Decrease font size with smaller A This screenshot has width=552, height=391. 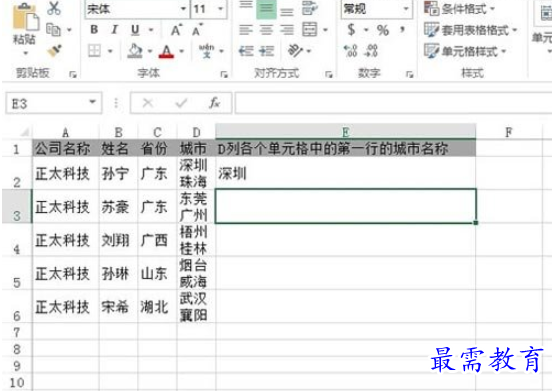197,30
